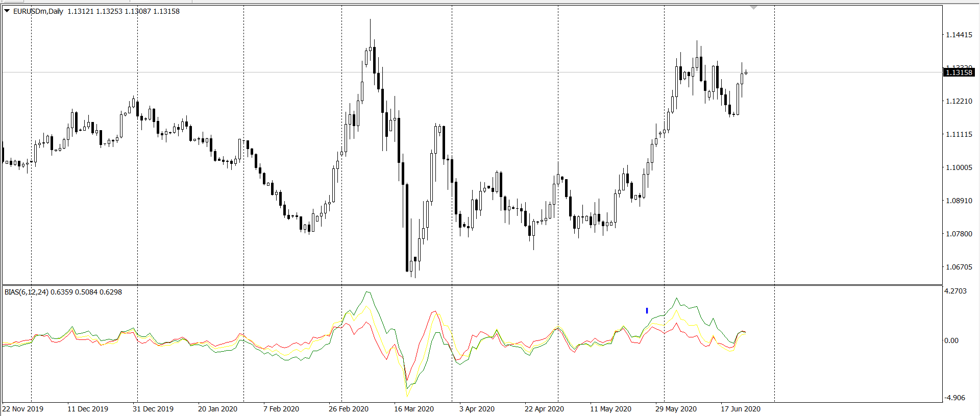This screenshot has width=980, height=416.
Task: Click the 31 Dec 2019 date label
Action: (x=153, y=409)
